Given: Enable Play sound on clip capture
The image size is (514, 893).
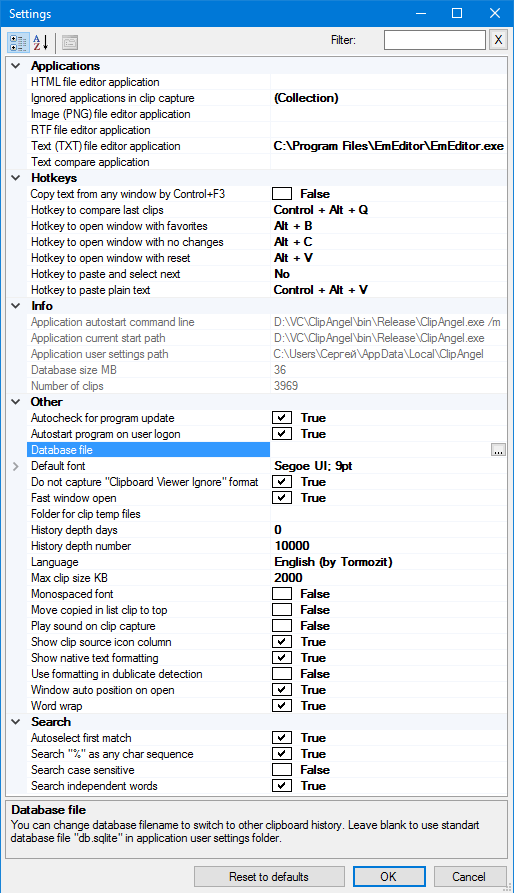Looking at the screenshot, I should coord(282,625).
